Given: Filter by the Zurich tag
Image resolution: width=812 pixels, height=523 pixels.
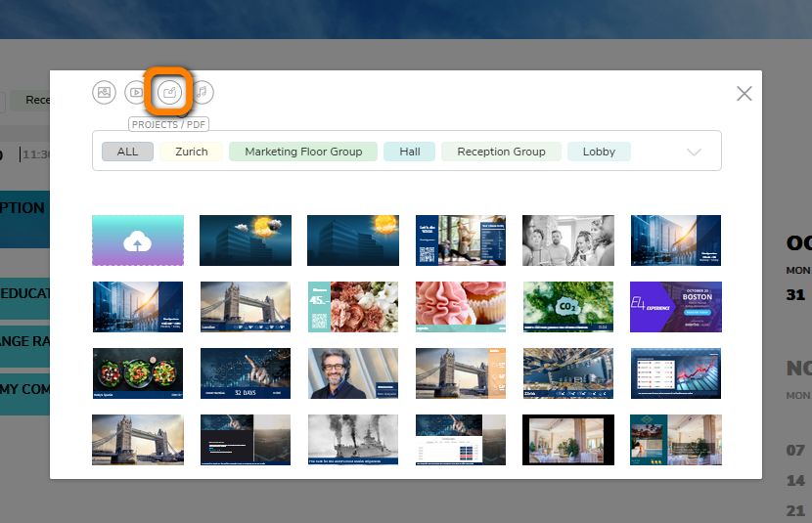Looking at the screenshot, I should point(192,152).
